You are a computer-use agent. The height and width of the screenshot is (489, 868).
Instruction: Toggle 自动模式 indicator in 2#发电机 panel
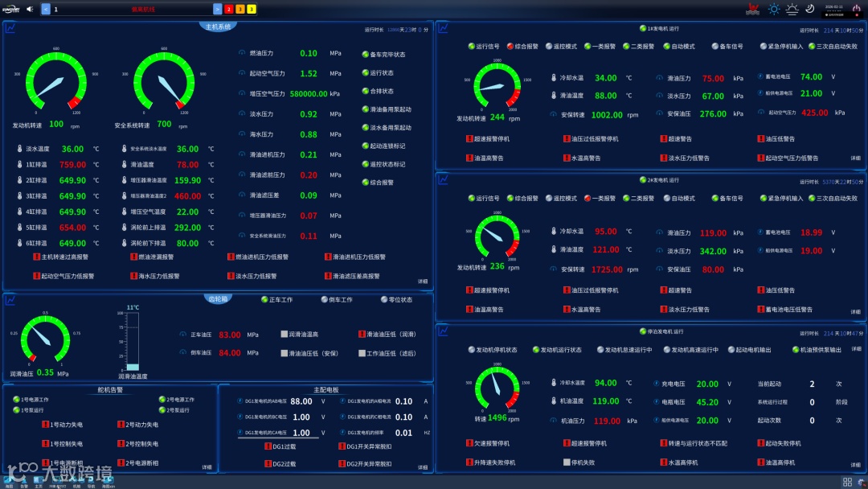coord(679,198)
